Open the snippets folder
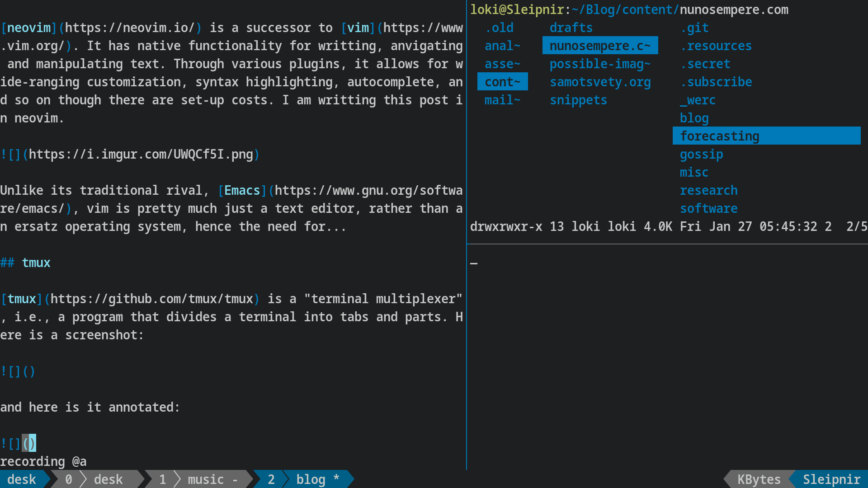 pyautogui.click(x=578, y=100)
